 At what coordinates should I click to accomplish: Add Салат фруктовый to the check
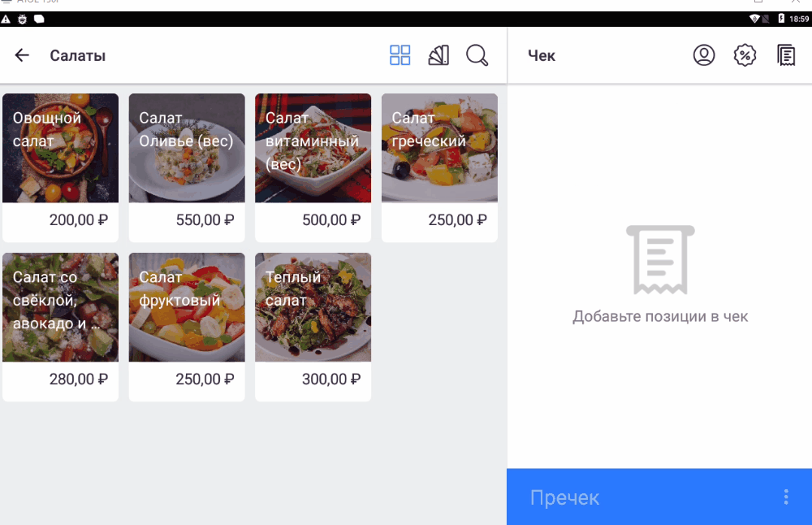187,327
